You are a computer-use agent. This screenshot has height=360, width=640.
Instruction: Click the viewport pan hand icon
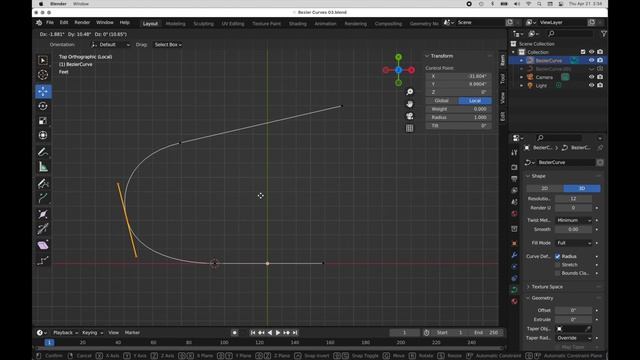409,104
